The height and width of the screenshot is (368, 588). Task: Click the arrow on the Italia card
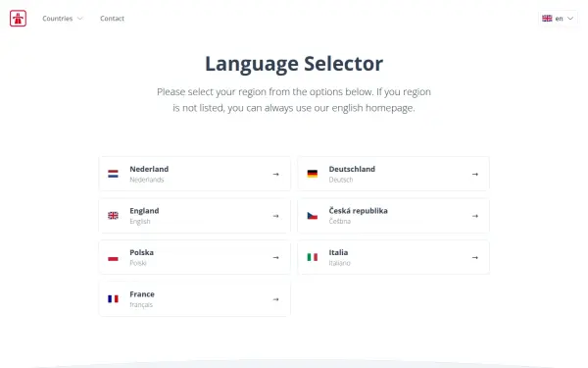pyautogui.click(x=475, y=257)
